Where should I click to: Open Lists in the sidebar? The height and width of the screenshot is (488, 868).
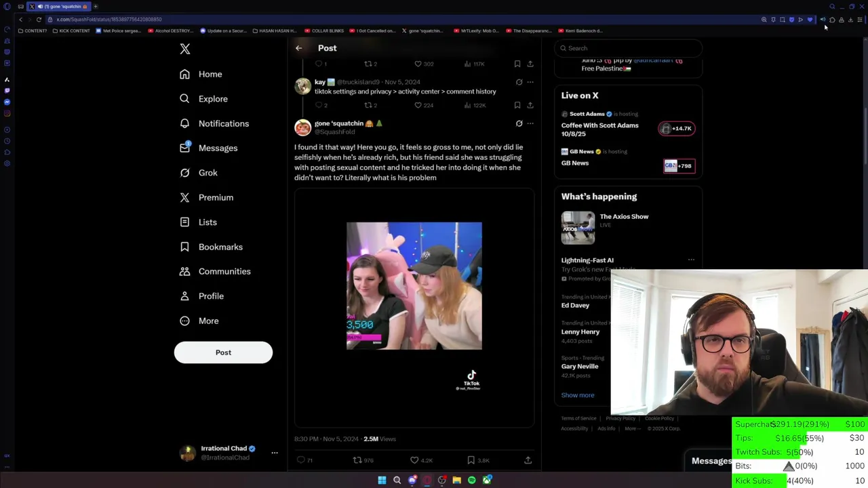pos(198,222)
